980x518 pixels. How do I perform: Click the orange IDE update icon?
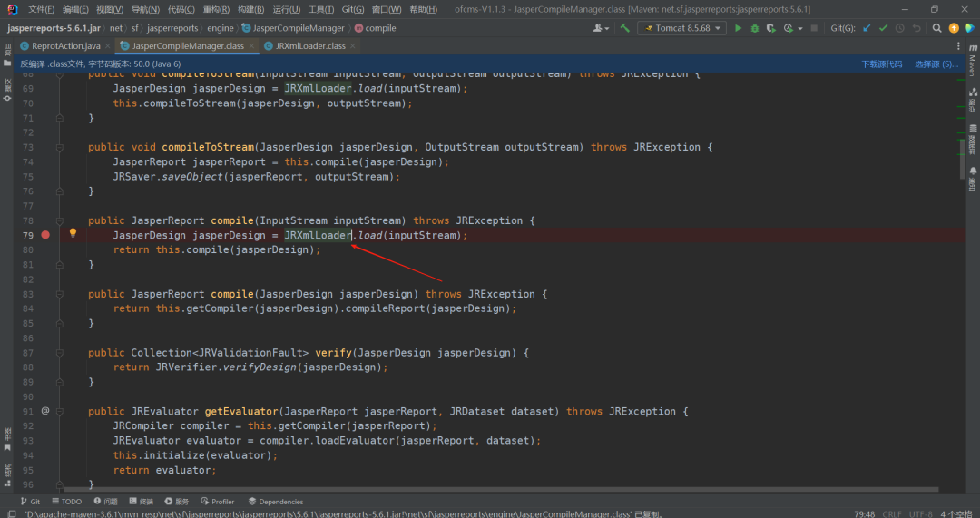[x=954, y=28]
